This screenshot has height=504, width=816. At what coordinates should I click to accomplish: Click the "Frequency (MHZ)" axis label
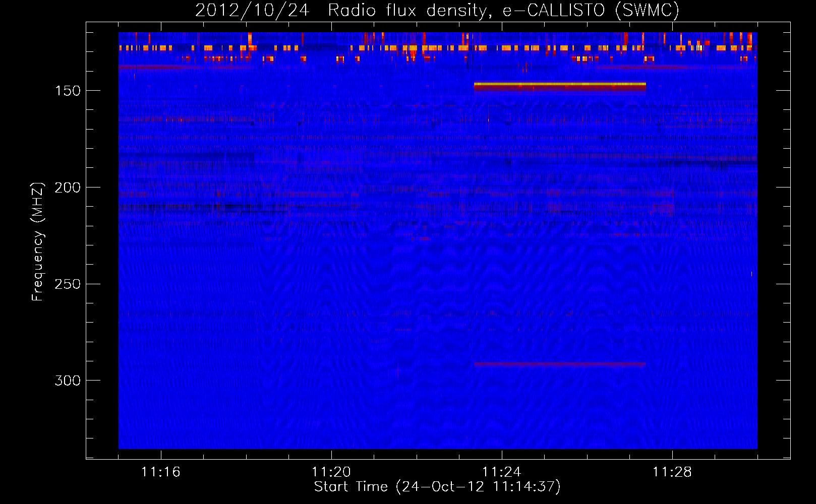(x=37, y=241)
